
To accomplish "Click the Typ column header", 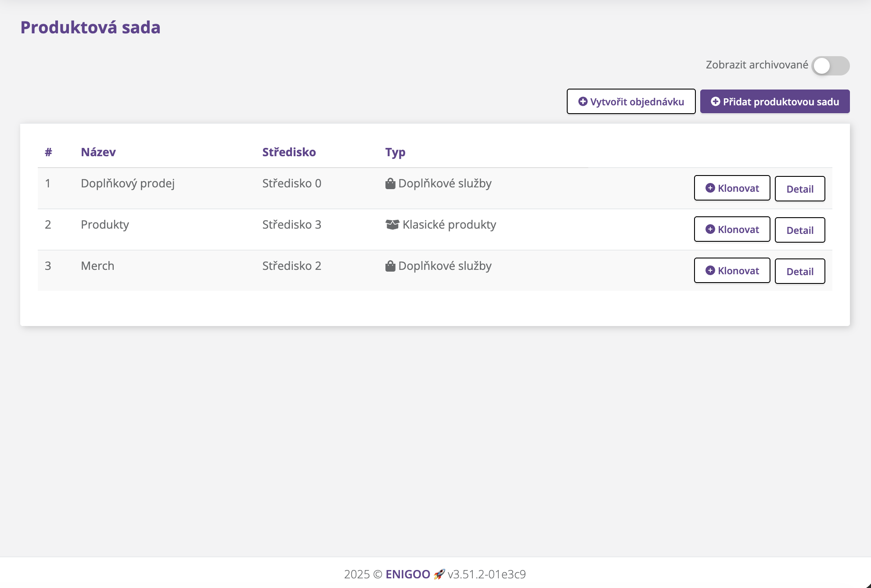I will [x=395, y=152].
